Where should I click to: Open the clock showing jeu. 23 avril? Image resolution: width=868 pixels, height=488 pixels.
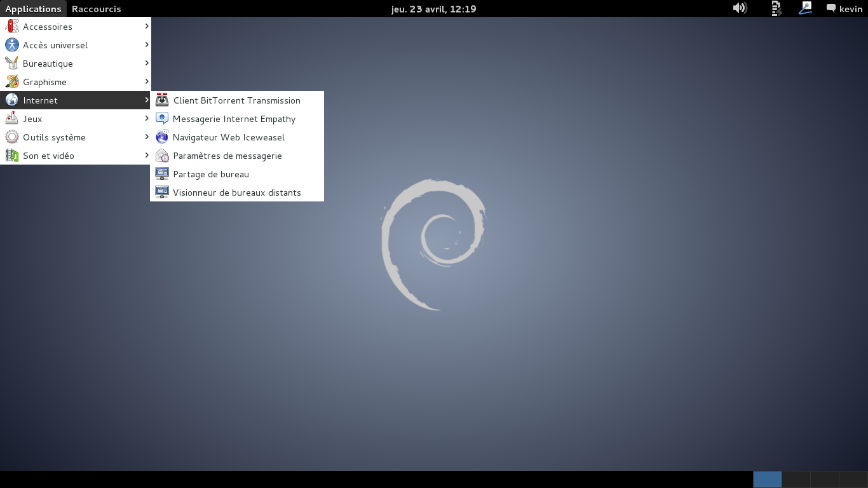[x=434, y=8]
